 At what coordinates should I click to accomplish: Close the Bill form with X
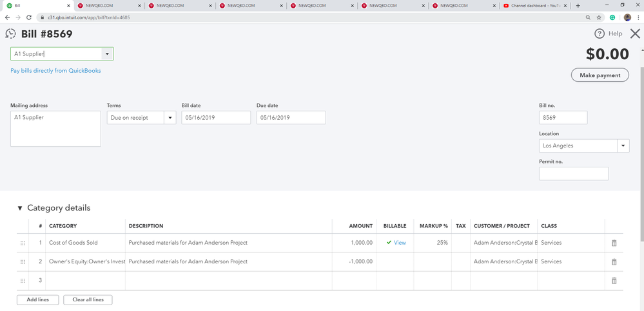tap(635, 33)
